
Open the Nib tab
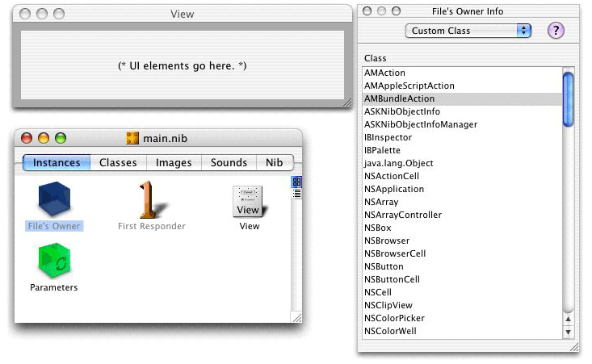point(274,162)
